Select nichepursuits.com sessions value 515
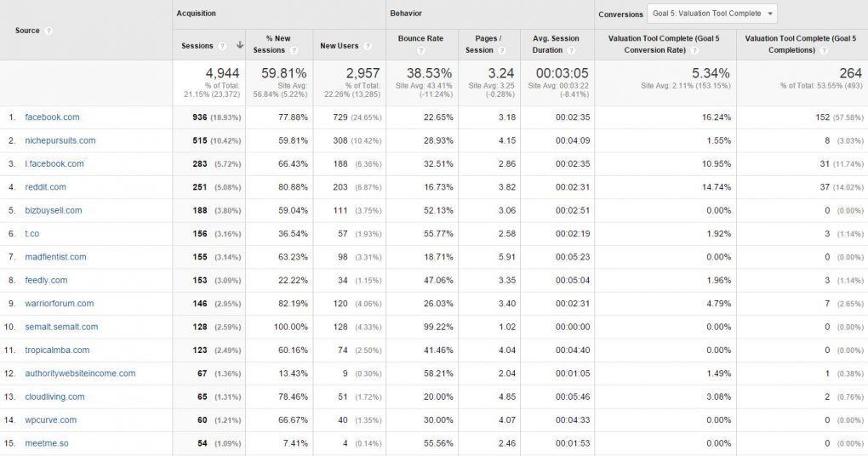868x456 pixels. (x=200, y=140)
